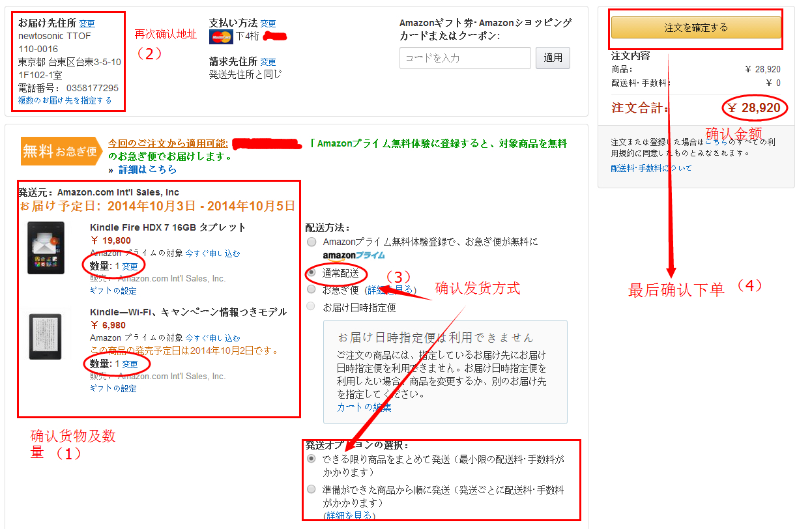Select the Amazonプライム無料体験登録 shipping option

(312, 242)
